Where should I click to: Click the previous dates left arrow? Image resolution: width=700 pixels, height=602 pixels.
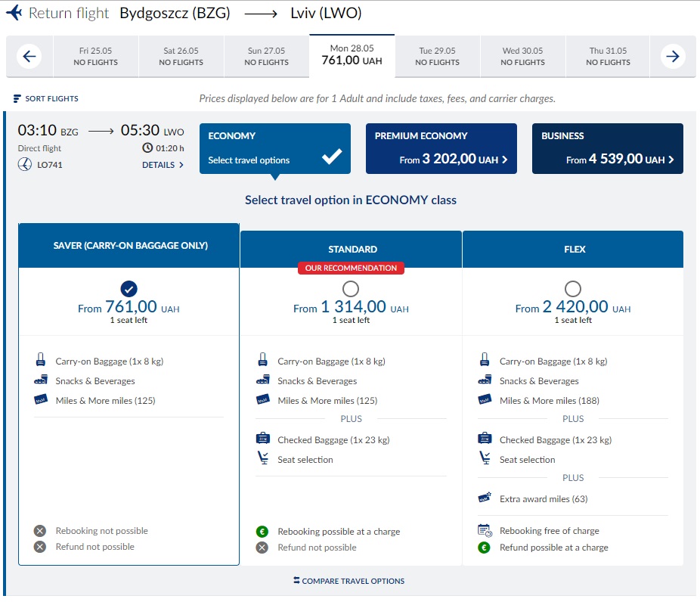pyautogui.click(x=29, y=56)
